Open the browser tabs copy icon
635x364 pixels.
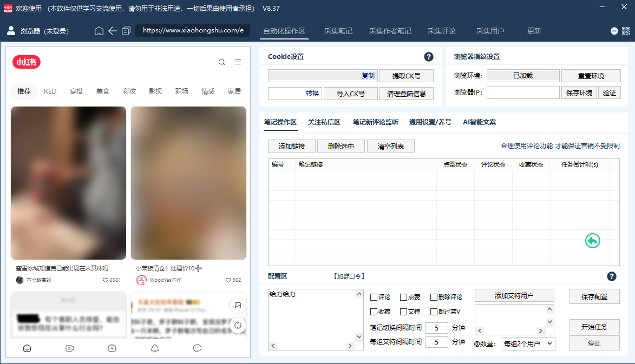tap(126, 31)
